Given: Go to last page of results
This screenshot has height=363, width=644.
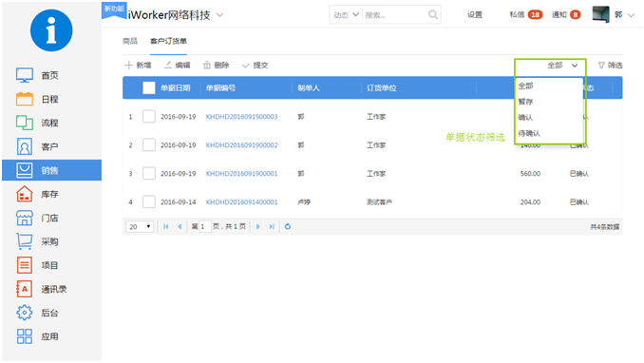Looking at the screenshot, I should (272, 226).
